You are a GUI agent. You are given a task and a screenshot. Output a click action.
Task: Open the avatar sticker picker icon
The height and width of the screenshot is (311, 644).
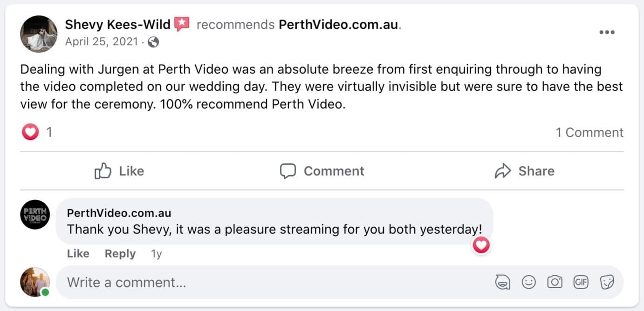click(502, 282)
